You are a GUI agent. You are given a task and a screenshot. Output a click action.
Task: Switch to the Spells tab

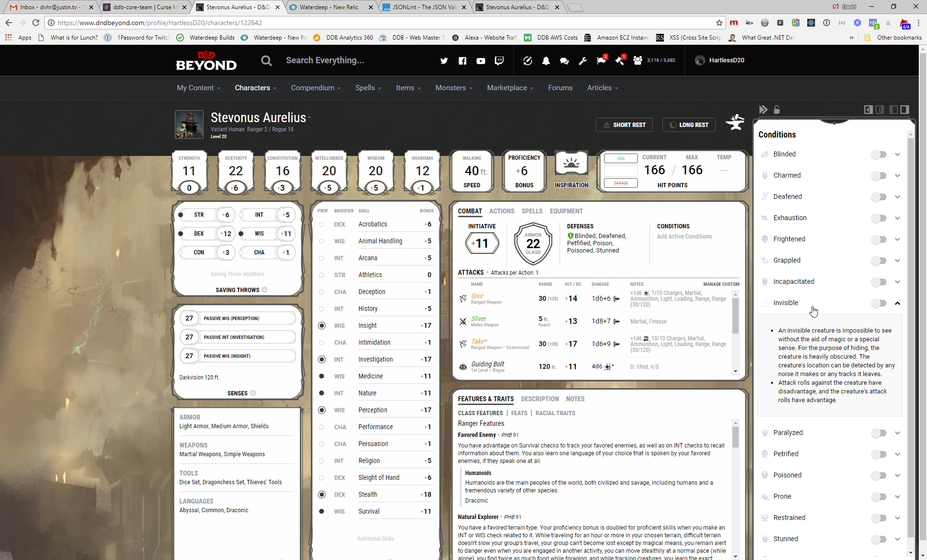point(532,211)
